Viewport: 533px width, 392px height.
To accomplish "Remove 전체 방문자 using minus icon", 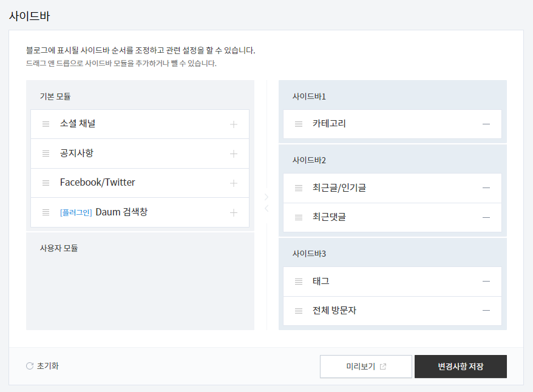I will point(486,311).
